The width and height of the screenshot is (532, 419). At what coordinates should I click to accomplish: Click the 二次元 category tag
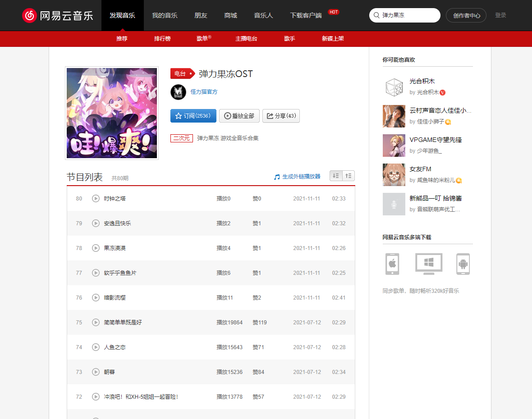(182, 138)
